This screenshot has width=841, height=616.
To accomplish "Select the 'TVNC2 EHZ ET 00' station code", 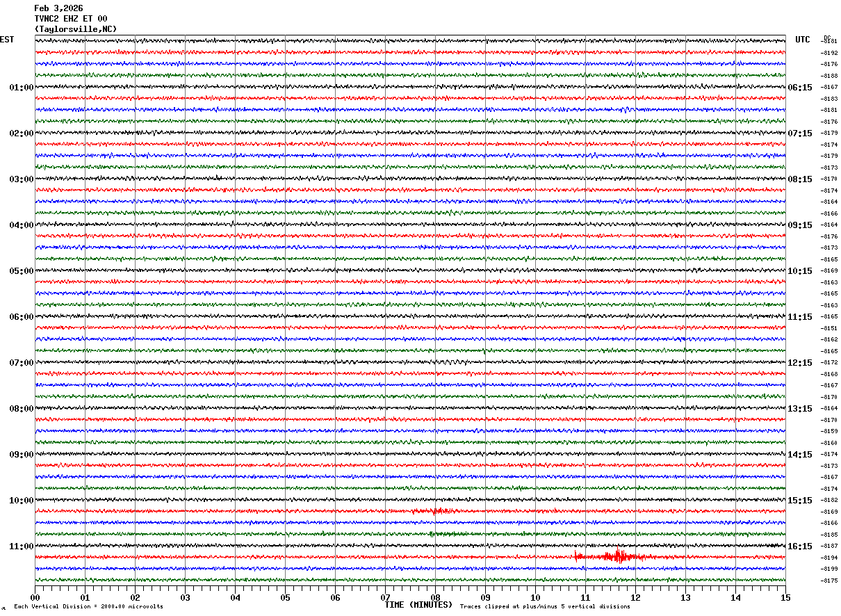I will (x=71, y=19).
